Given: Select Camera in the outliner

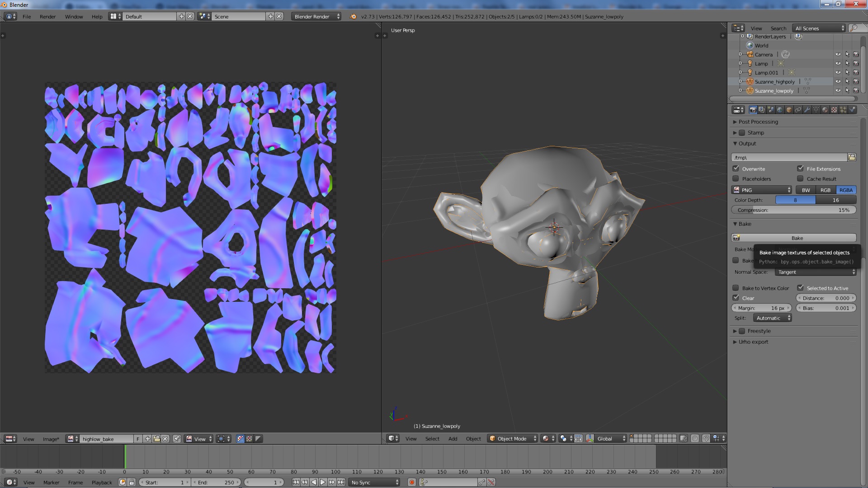Looking at the screenshot, I should point(764,55).
